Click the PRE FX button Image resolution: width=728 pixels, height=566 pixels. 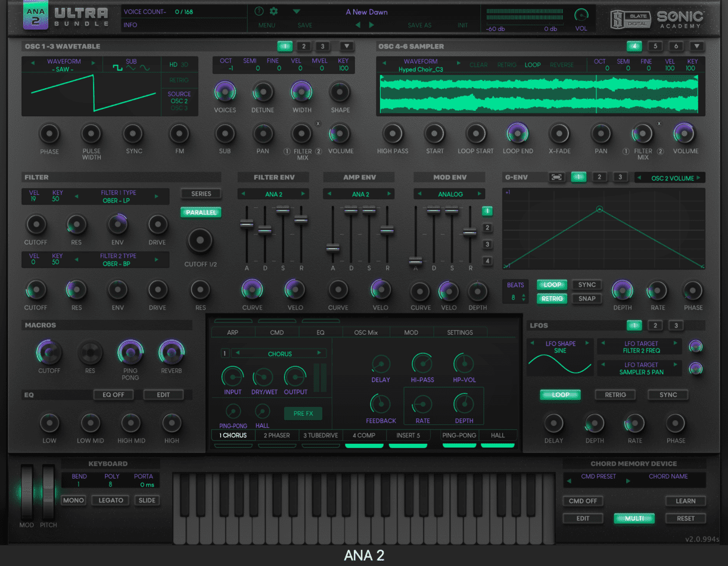[303, 413]
